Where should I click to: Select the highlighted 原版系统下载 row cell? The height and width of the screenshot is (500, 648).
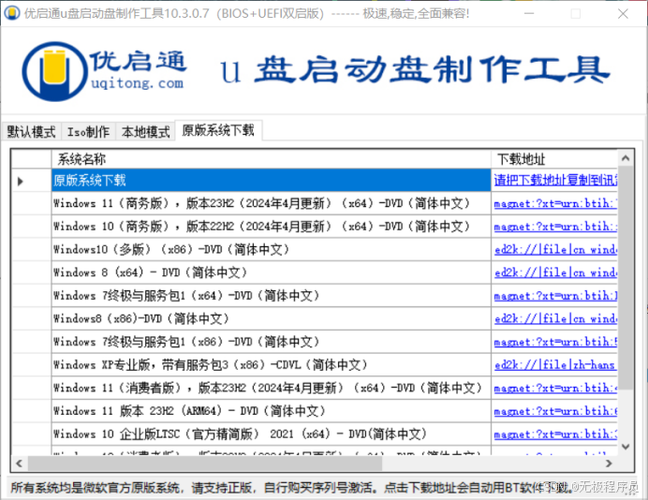(x=271, y=180)
